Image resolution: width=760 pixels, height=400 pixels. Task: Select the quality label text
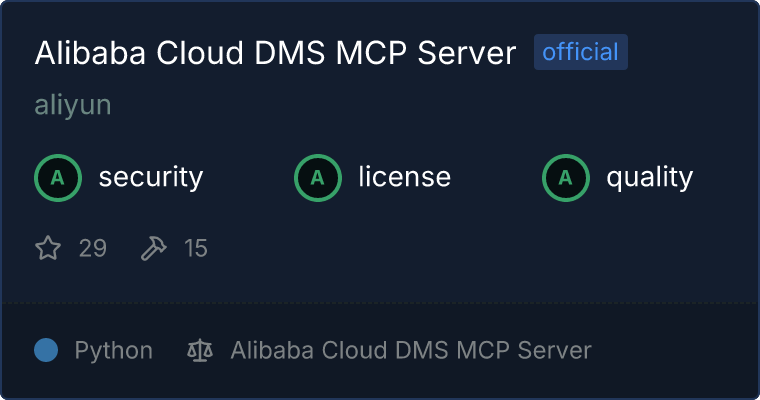649,178
